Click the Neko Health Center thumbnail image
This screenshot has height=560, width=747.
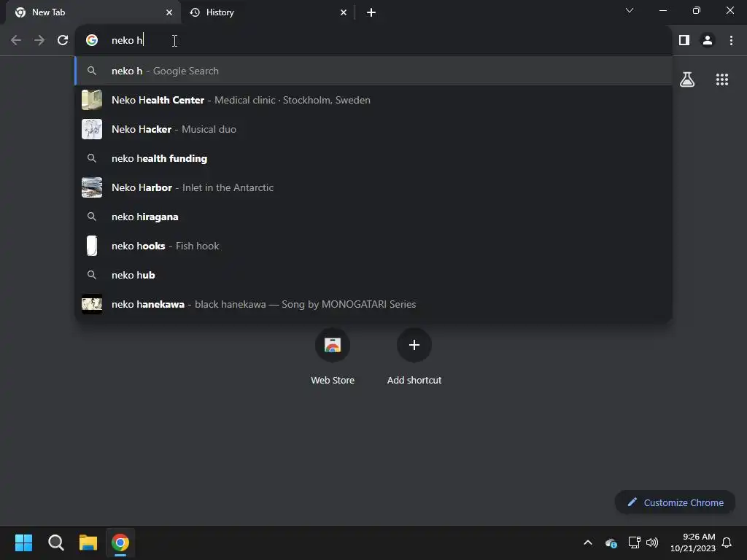point(92,100)
